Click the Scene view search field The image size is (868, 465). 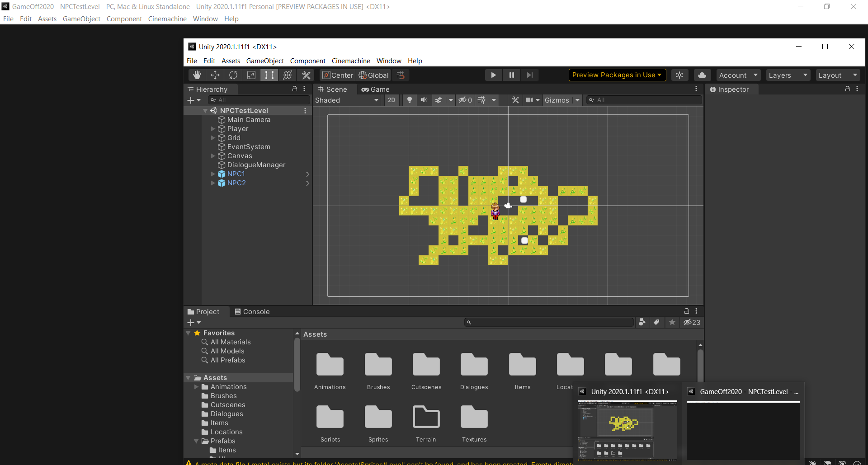click(644, 100)
